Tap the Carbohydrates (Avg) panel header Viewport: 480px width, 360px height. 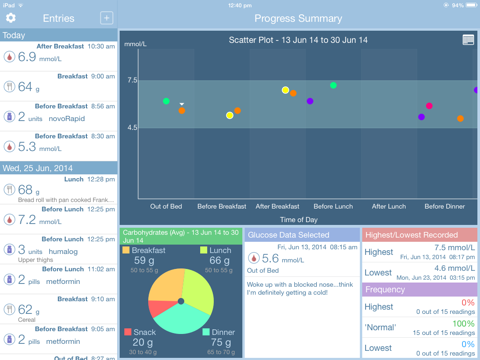coord(181,236)
